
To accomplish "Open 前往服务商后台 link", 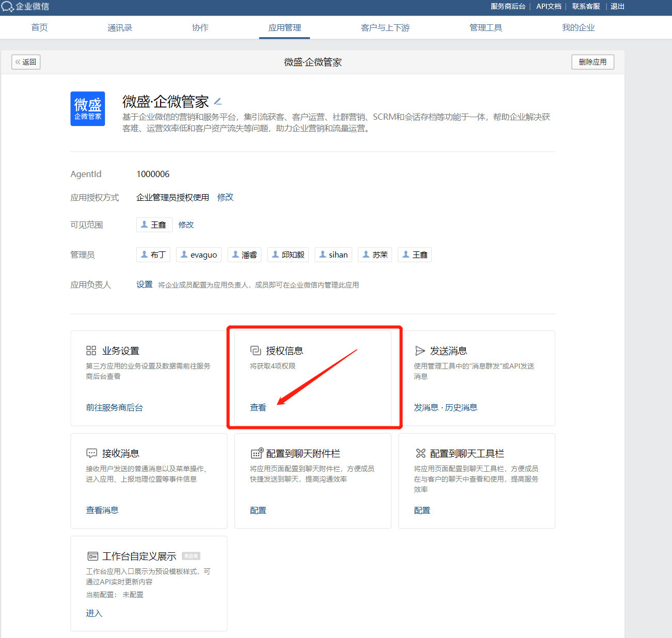I will [x=114, y=408].
